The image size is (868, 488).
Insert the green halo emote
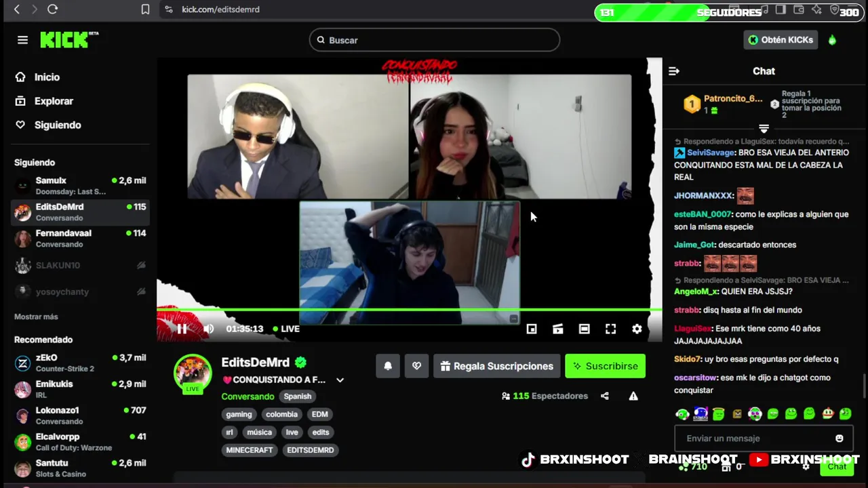[x=719, y=413]
